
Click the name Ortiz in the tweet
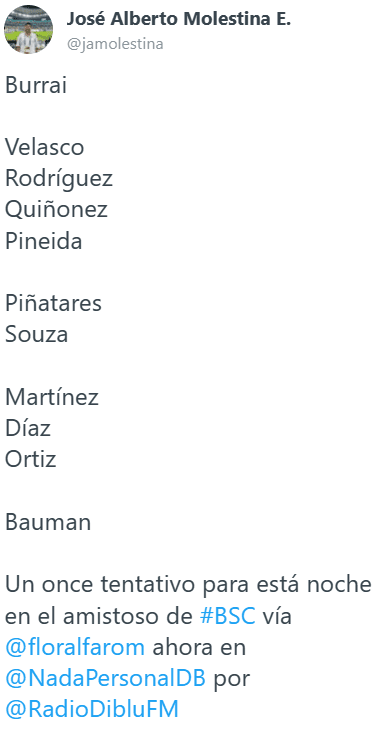30,460
